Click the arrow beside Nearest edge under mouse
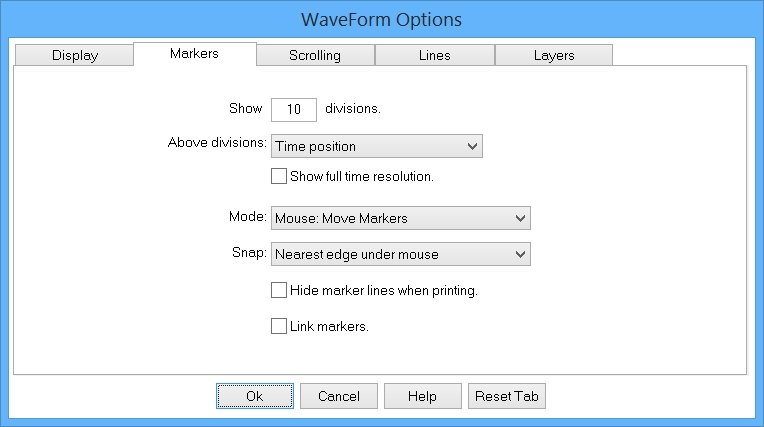This screenshot has height=427, width=764. click(520, 254)
